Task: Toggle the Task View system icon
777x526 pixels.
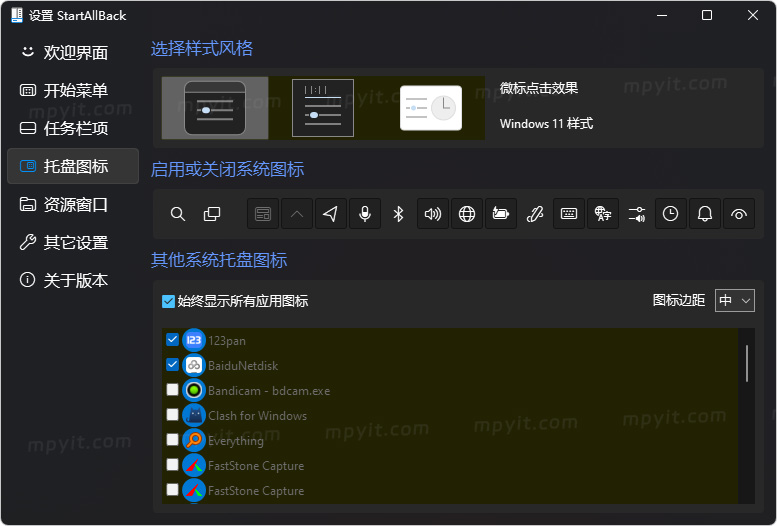Action: (212, 214)
